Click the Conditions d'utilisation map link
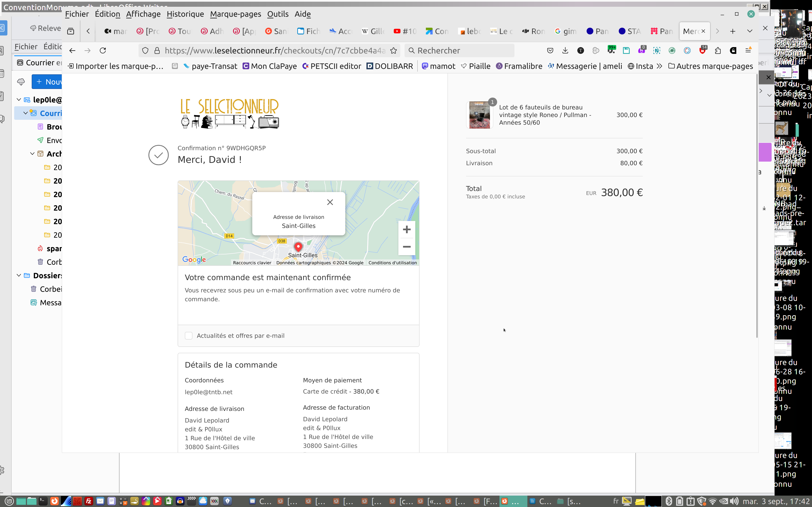Screen dimensions: 812x507 click(392, 263)
